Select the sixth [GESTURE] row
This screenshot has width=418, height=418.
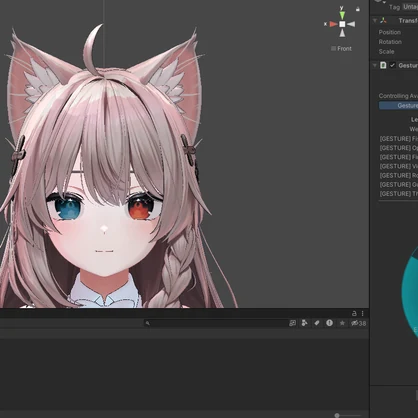[398, 185]
